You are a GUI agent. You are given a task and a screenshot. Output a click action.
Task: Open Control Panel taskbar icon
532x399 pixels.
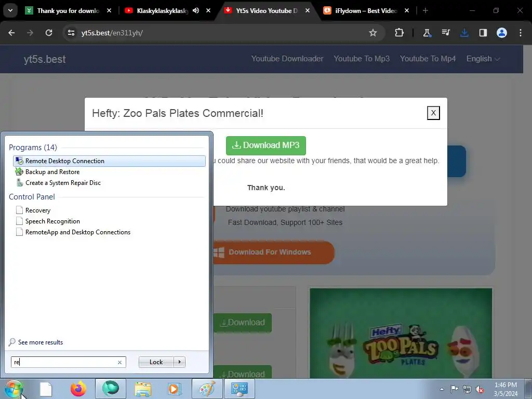click(x=239, y=389)
